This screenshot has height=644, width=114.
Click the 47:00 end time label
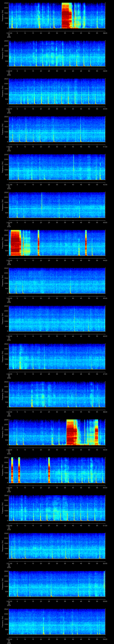(x=105, y=374)
